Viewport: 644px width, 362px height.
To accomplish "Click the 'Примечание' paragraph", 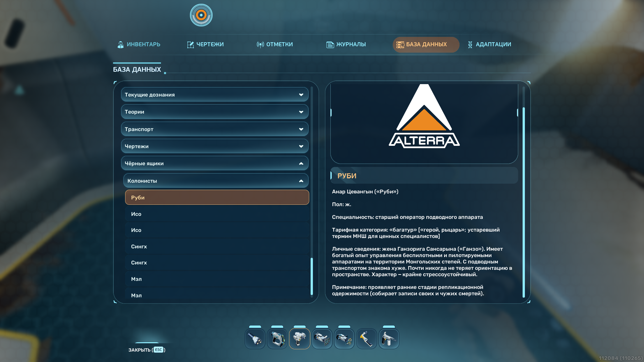I will tap(408, 290).
